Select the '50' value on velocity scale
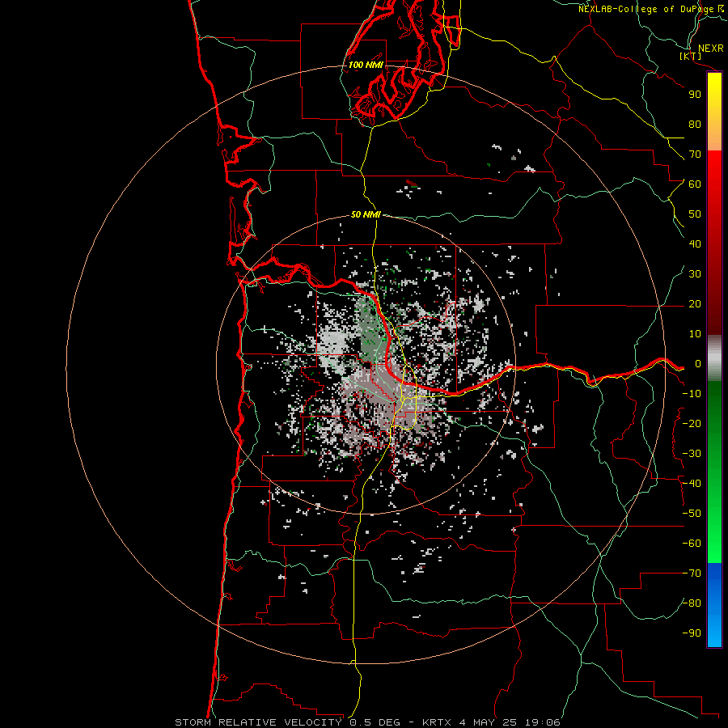The height and width of the screenshot is (728, 728). [695, 214]
